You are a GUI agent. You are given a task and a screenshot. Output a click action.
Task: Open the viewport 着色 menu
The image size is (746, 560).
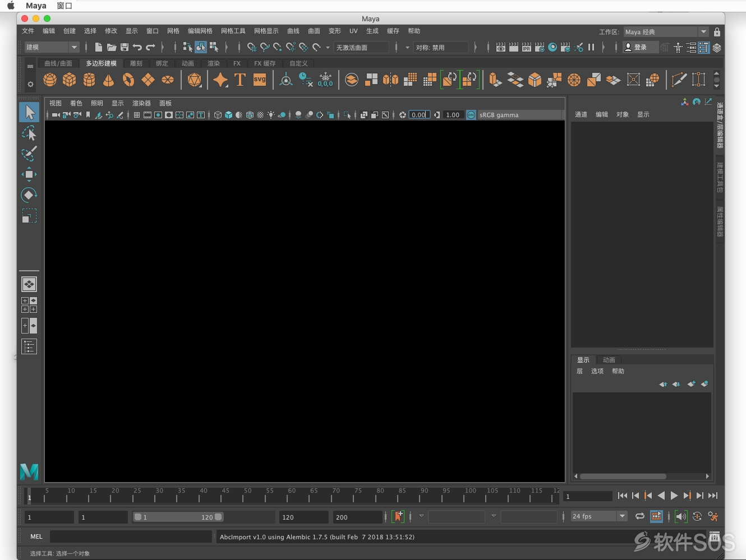76,103
